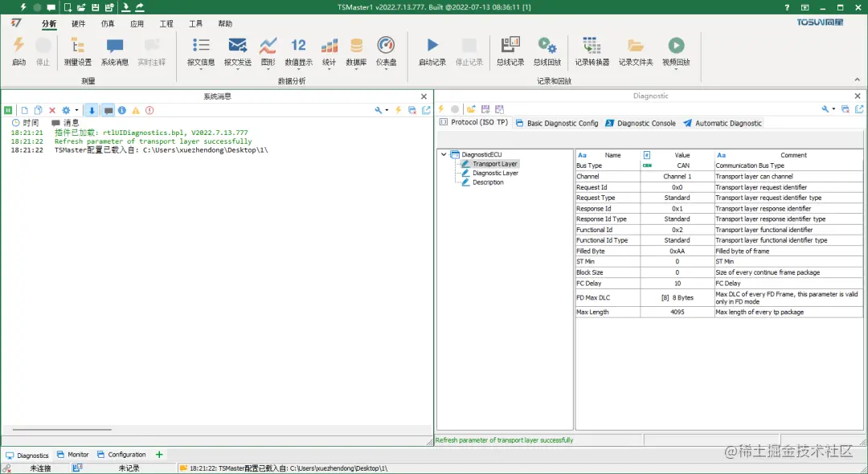This screenshot has width=868, height=474.
Task: Click blue info filter icon in 系统消息 toolbar
Action: pyautogui.click(x=122, y=110)
